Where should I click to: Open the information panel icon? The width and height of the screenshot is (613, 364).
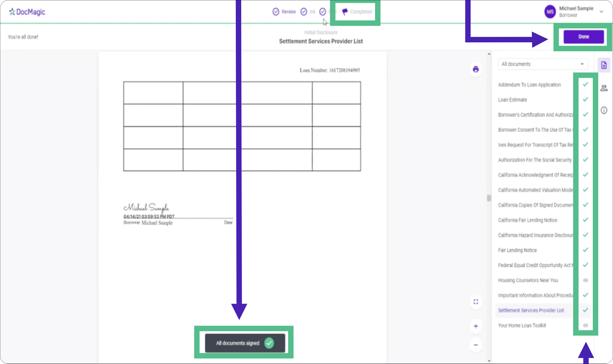coord(604,110)
